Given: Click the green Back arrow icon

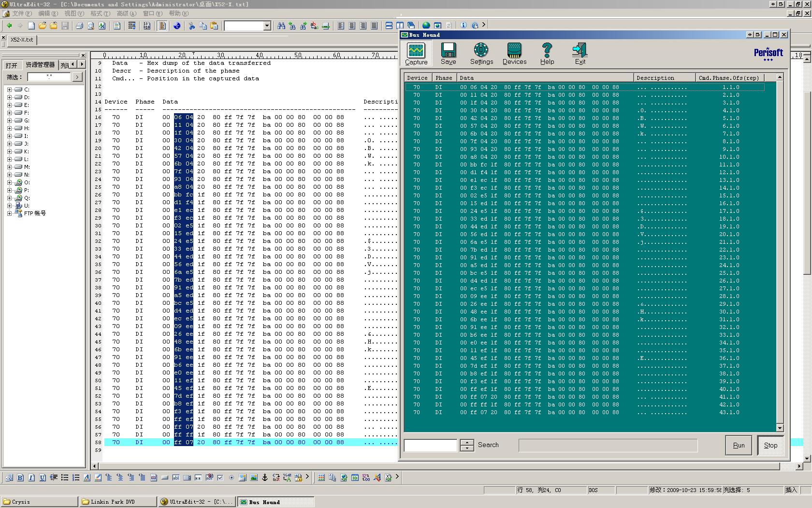Looking at the screenshot, I should coord(9,26).
